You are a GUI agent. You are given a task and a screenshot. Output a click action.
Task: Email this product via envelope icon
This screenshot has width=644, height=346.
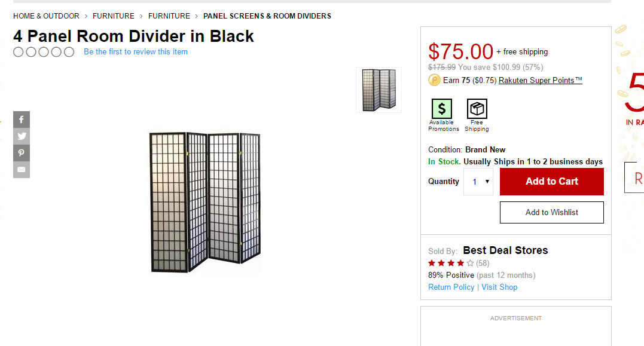click(x=22, y=170)
